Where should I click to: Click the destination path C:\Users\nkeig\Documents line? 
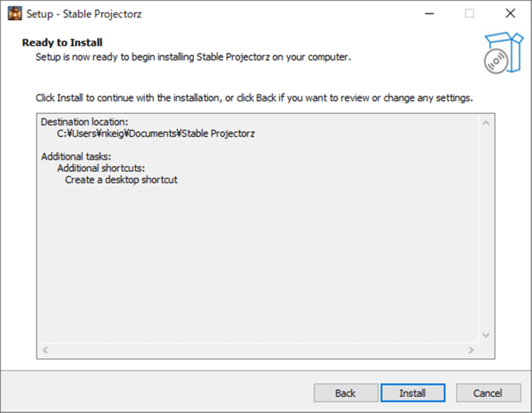[156, 133]
